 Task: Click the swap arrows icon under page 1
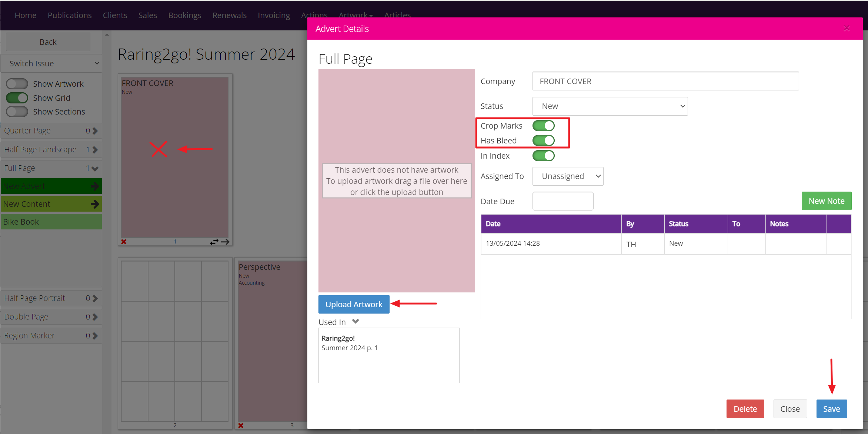(x=214, y=242)
